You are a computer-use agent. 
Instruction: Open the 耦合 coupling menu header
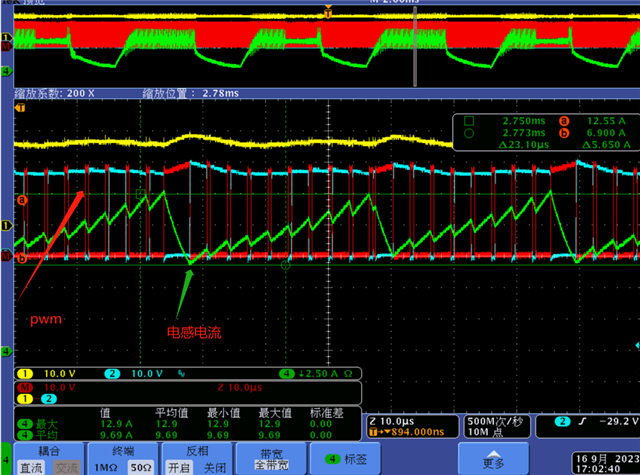pyautogui.click(x=49, y=451)
